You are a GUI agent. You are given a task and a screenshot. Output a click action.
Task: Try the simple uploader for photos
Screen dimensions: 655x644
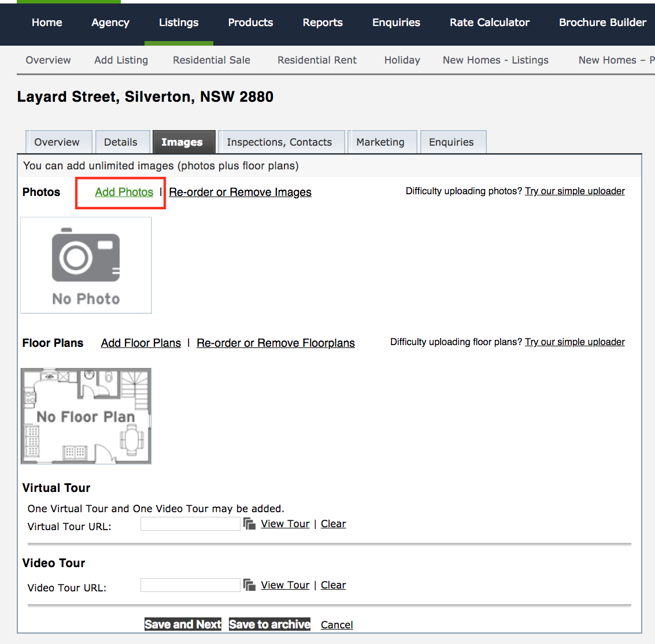(575, 191)
